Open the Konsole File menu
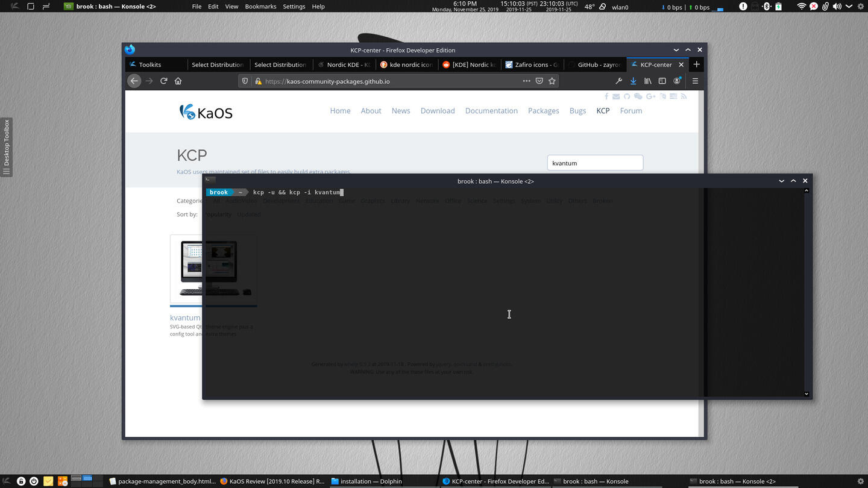The image size is (868, 488). (197, 7)
